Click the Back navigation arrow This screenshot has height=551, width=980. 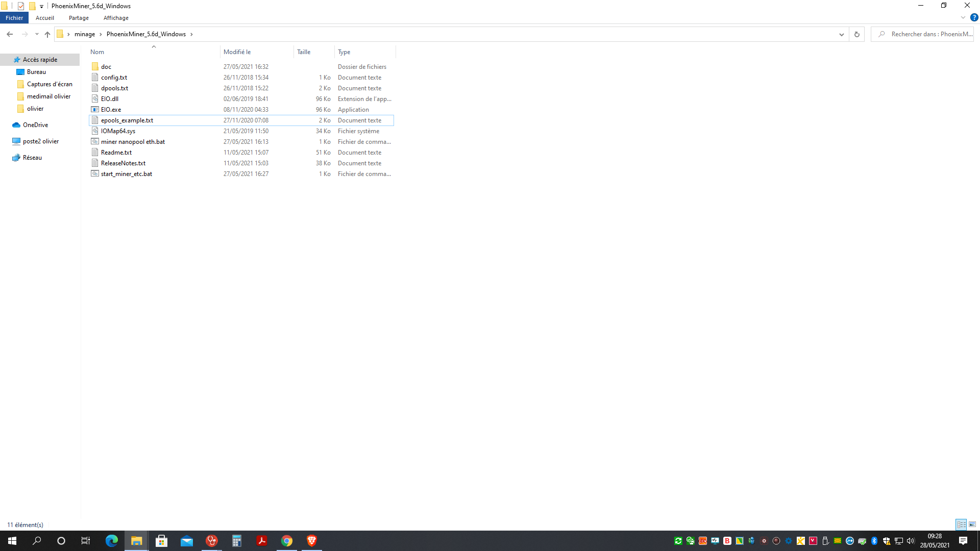click(10, 34)
